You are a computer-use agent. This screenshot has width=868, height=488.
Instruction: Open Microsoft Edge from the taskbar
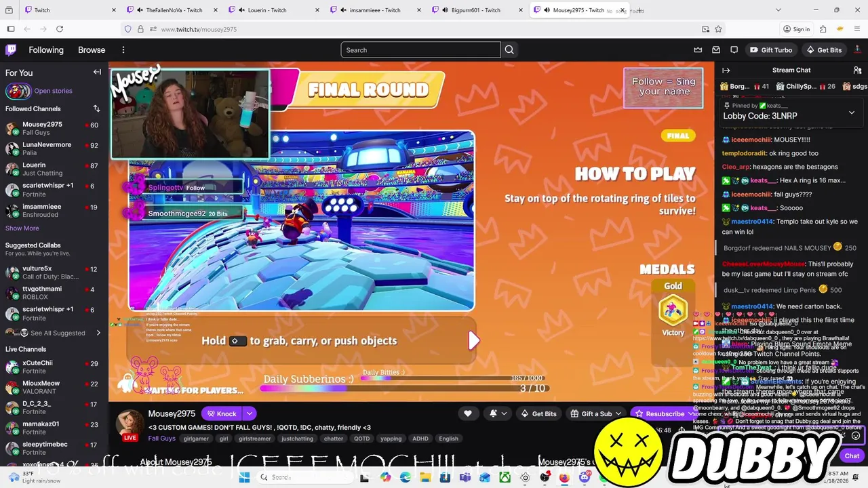[406, 477]
